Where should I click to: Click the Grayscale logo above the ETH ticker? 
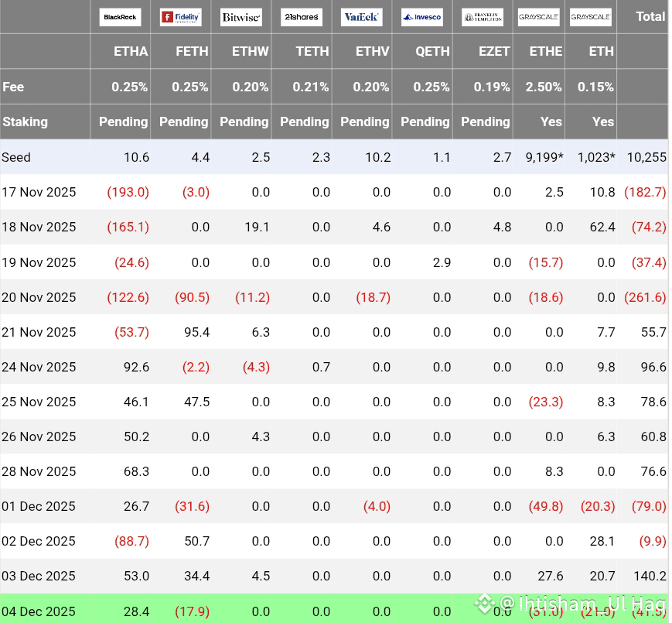[x=591, y=18]
